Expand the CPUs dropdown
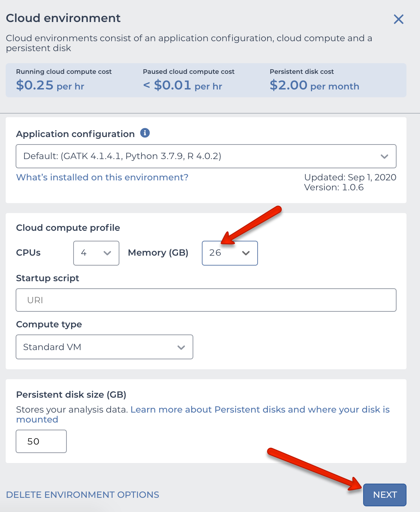Screen dimensions: 420x512 coord(96,253)
